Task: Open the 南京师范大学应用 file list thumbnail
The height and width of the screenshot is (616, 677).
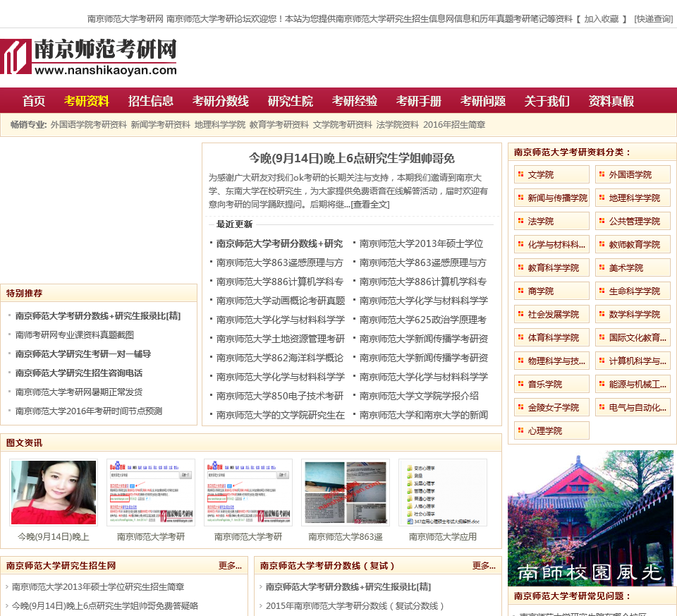Action: 443,493
